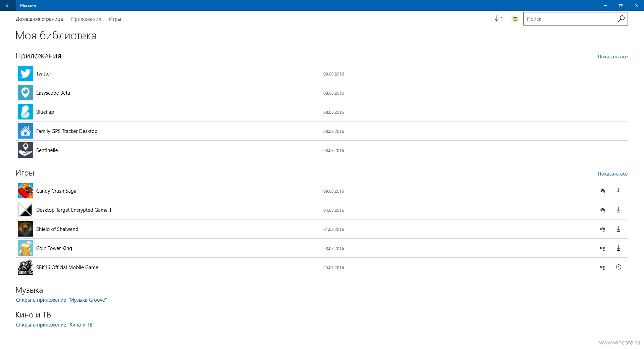Open the Candy Crush Saga icon

click(x=25, y=191)
